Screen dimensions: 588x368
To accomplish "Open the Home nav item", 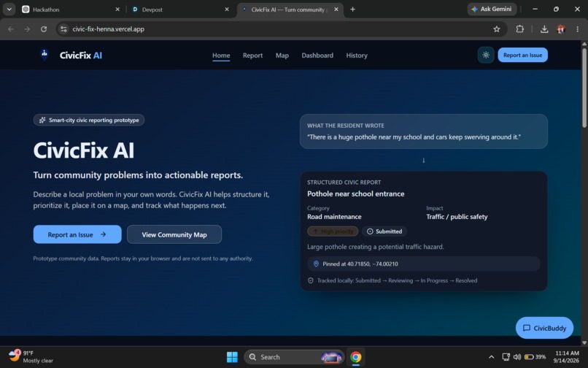I will 221,55.
